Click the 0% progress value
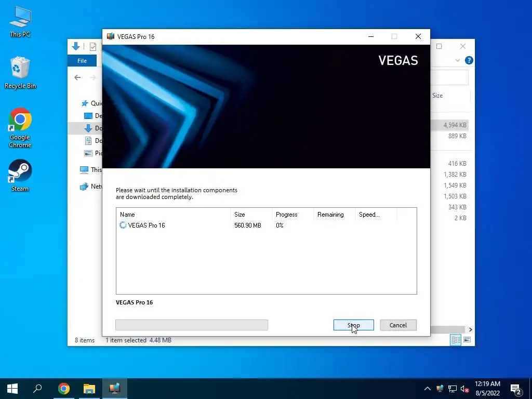The height and width of the screenshot is (399, 532). click(x=280, y=225)
